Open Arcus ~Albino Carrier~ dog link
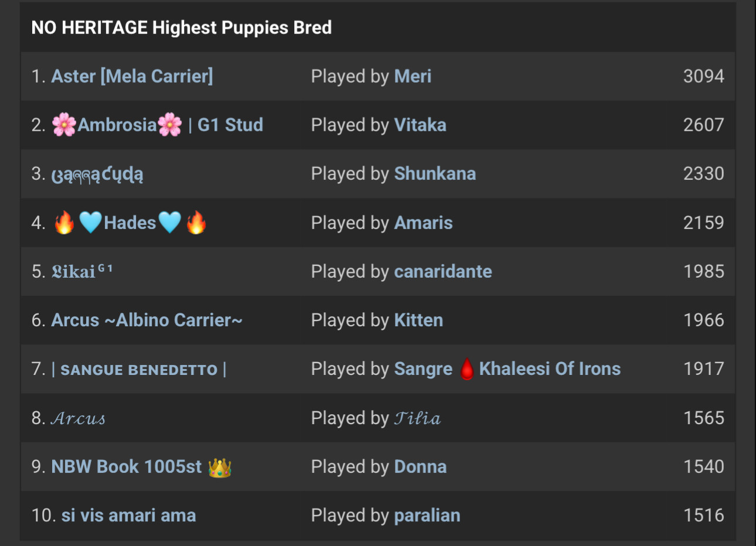This screenshot has width=756, height=546. tap(147, 320)
